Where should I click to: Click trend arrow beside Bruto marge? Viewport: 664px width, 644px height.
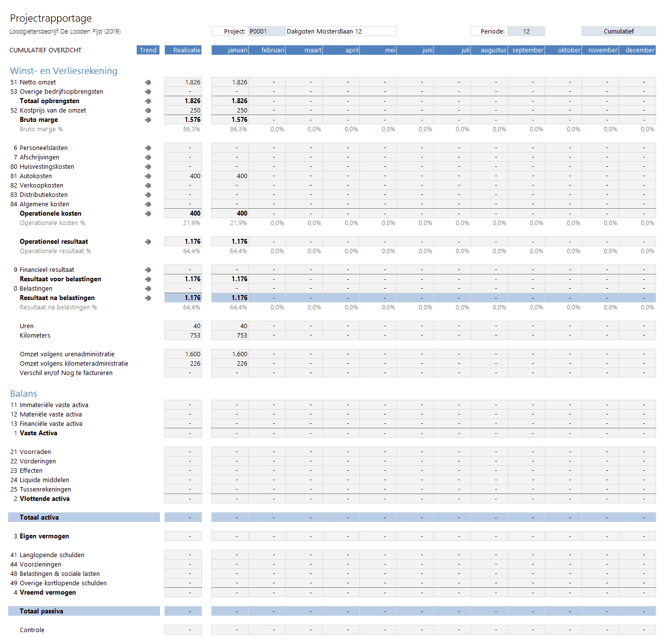tap(148, 120)
